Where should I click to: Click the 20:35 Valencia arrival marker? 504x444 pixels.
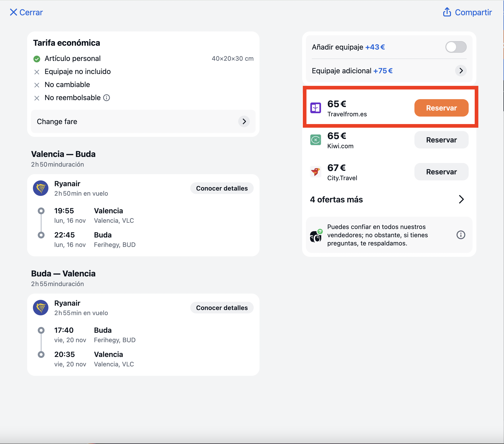(x=41, y=355)
